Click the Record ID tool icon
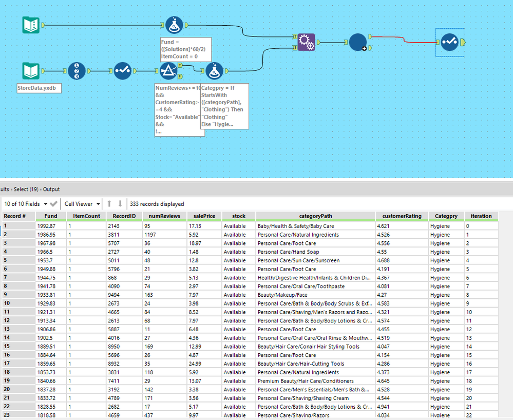513x420 pixels. [77, 71]
